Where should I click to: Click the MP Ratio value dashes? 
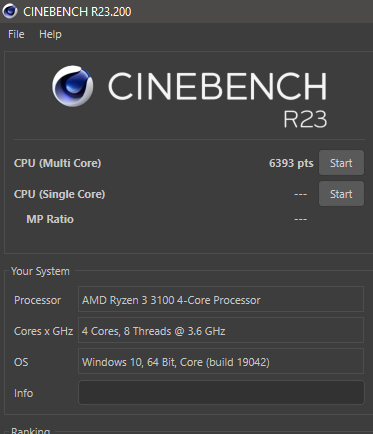[x=300, y=219]
